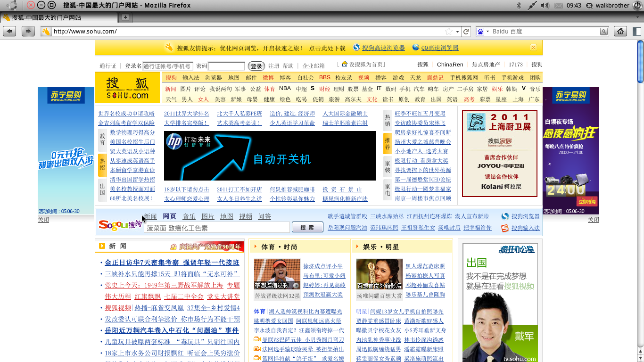Open the Baidu search engine dropdown

click(x=487, y=32)
